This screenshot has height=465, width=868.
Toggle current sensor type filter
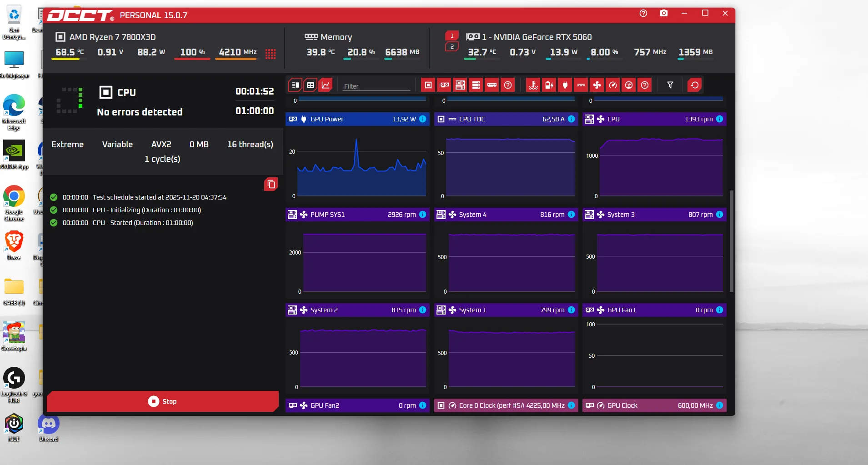[x=581, y=85]
